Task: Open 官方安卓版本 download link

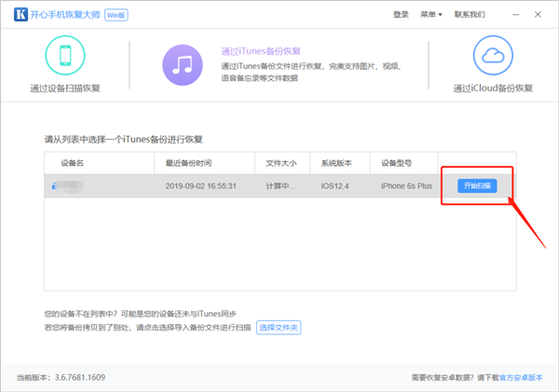Action: pyautogui.click(x=521, y=377)
